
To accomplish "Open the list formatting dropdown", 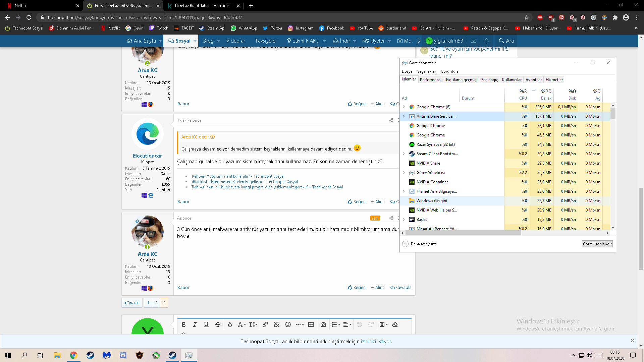I will pos(336,324).
